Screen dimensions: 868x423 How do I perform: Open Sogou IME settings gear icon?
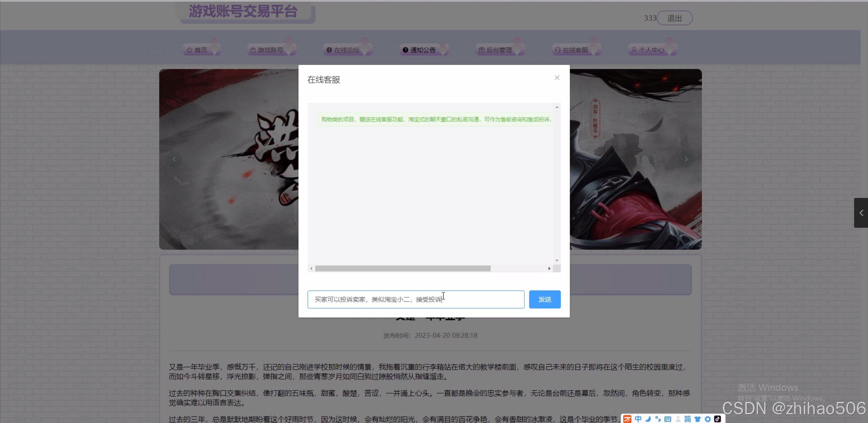pos(708,419)
